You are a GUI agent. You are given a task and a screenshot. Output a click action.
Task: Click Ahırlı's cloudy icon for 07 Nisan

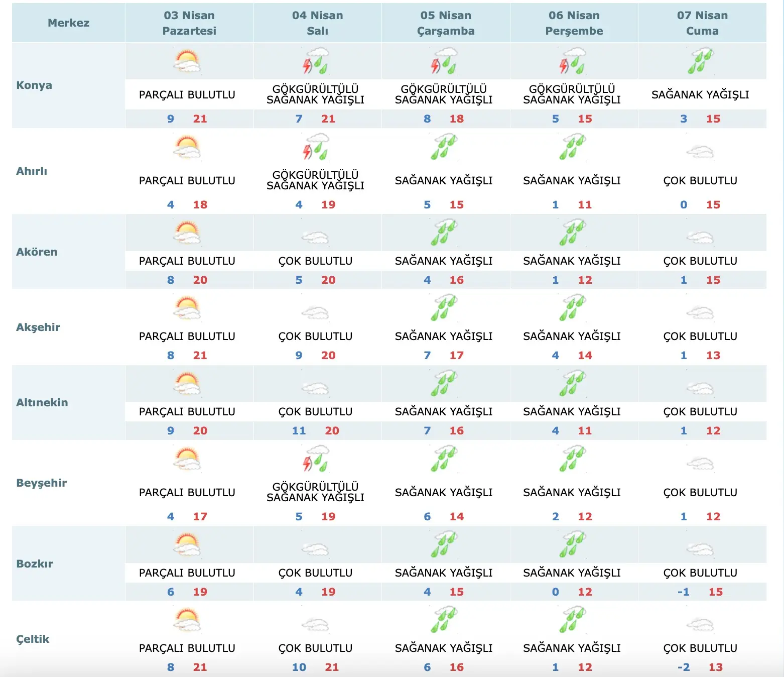pos(700,151)
